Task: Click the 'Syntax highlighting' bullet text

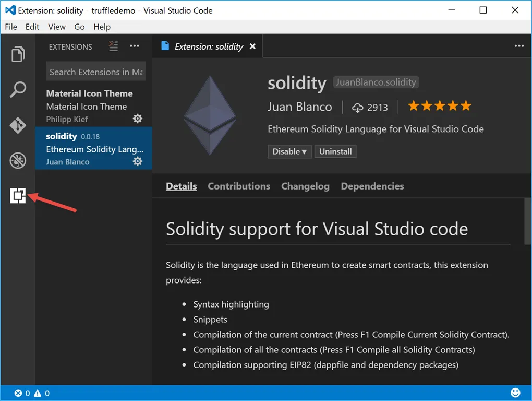Action: [x=231, y=304]
